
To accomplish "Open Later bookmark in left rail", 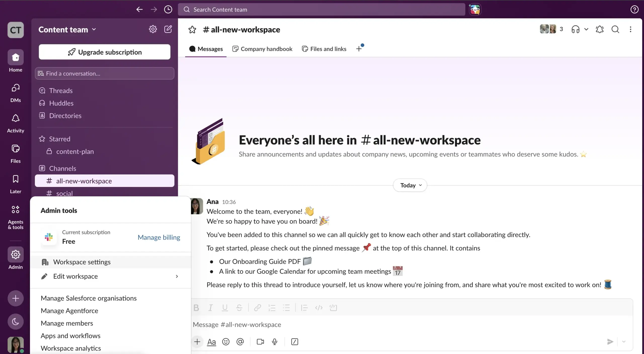I will coord(16,184).
